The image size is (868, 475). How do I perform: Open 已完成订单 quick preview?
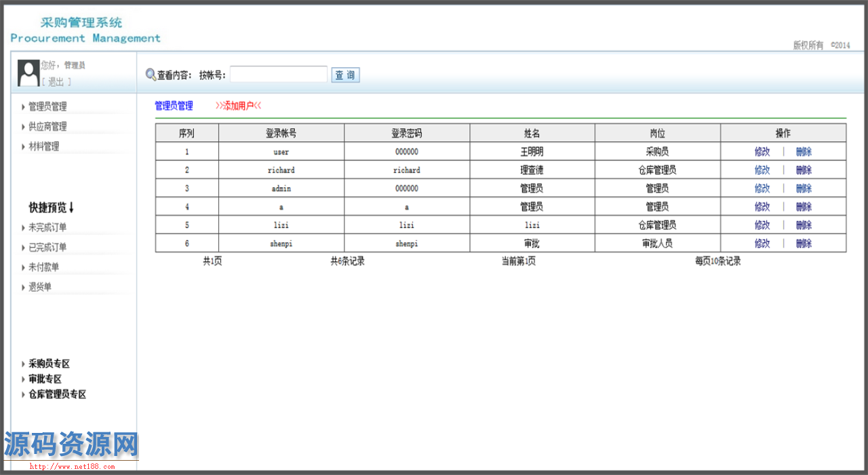click(47, 248)
